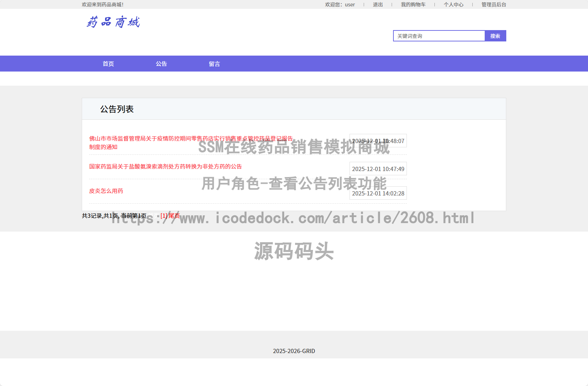588x386 pixels.
Task: Click page number [1] in pagination
Action: point(163,215)
